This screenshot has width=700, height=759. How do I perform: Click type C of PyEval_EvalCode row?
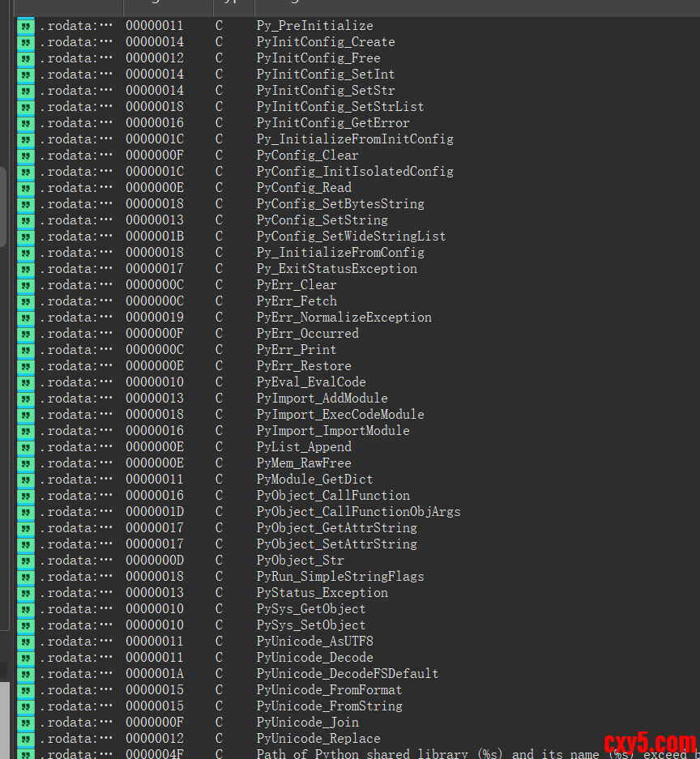219,382
